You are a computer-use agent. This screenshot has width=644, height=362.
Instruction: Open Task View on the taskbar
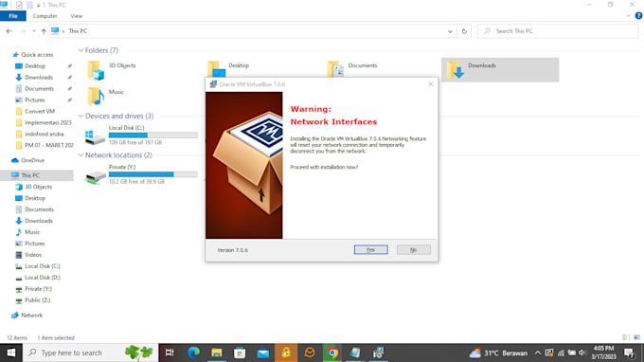pyautogui.click(x=170, y=353)
